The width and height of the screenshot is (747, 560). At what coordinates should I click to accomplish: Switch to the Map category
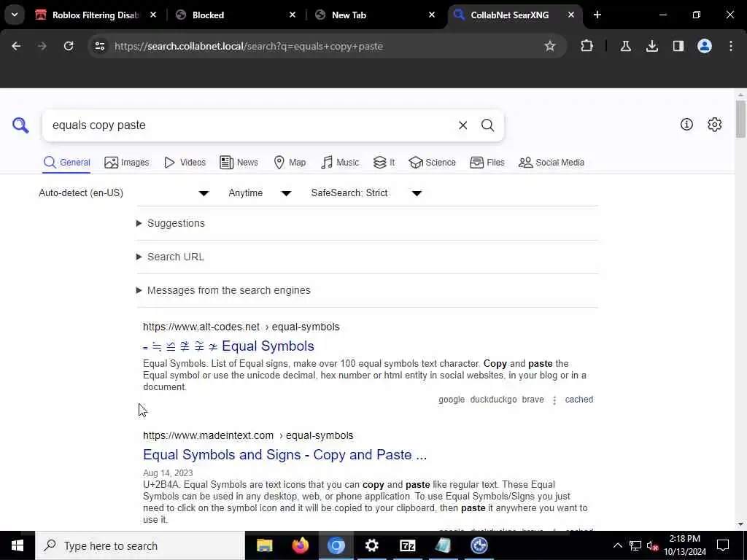(290, 163)
